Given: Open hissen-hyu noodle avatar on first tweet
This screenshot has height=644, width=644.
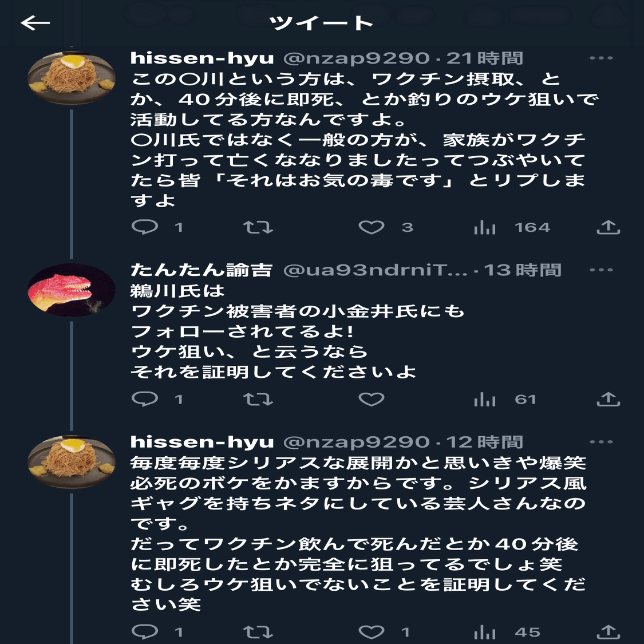Looking at the screenshot, I should (72, 78).
